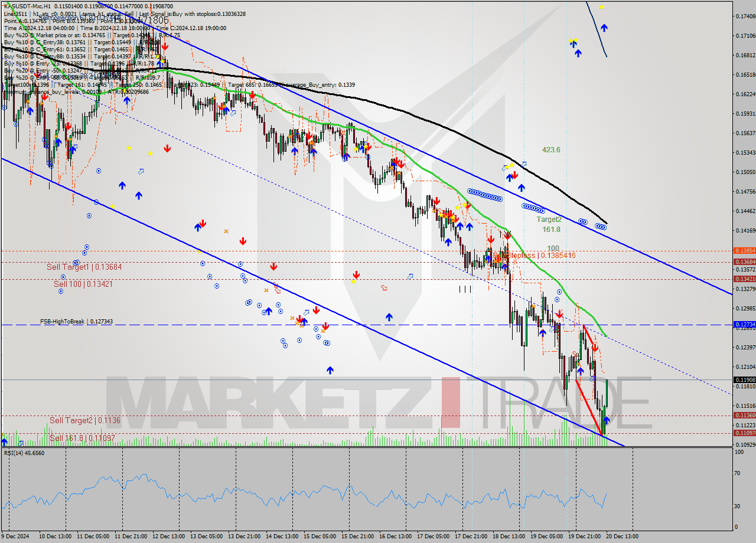The image size is (756, 543).
Task: Select the 'FSB-HighToBreak | 0.127343' label
Action: tap(76, 322)
